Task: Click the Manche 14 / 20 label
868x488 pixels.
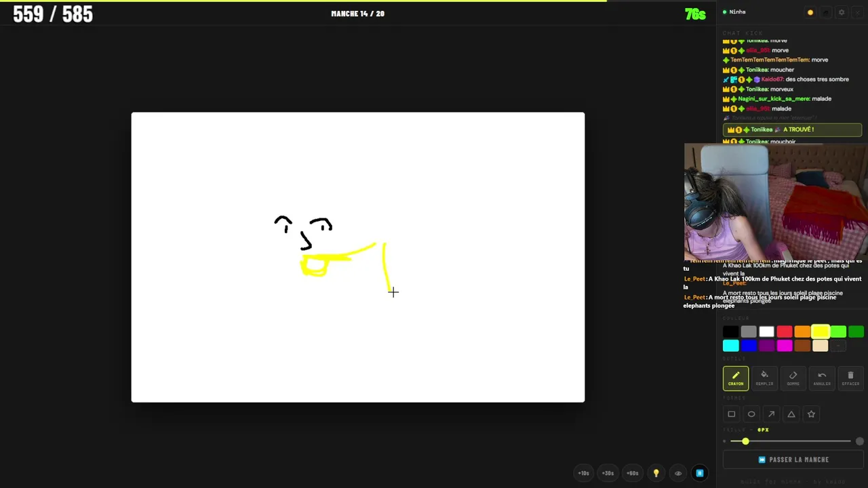Action: coord(357,14)
